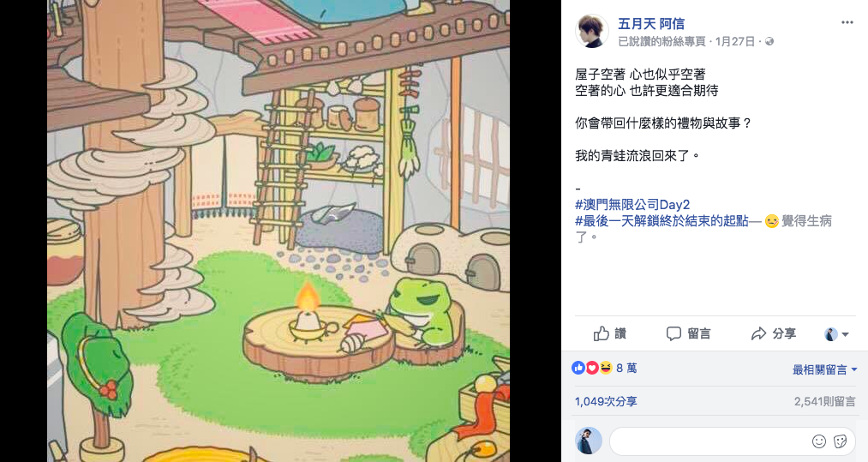Click the blue like reaction icon
868x462 pixels.
coord(578,368)
